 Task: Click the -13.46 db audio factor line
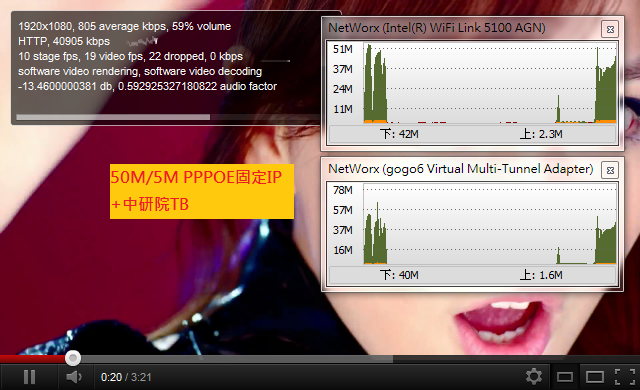(147, 86)
